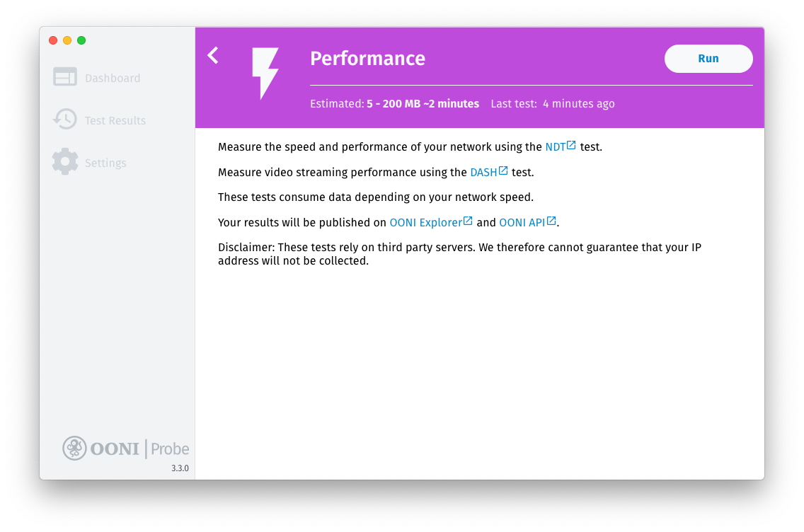Click the 3.3.0 version number

point(180,468)
